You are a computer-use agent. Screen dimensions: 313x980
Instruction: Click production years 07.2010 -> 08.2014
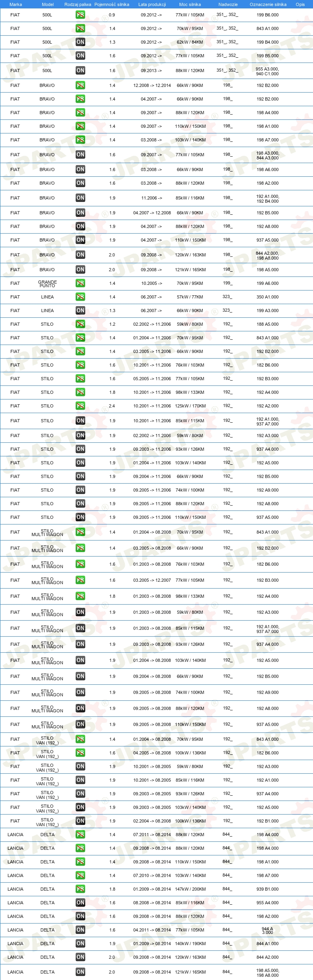(152, 875)
